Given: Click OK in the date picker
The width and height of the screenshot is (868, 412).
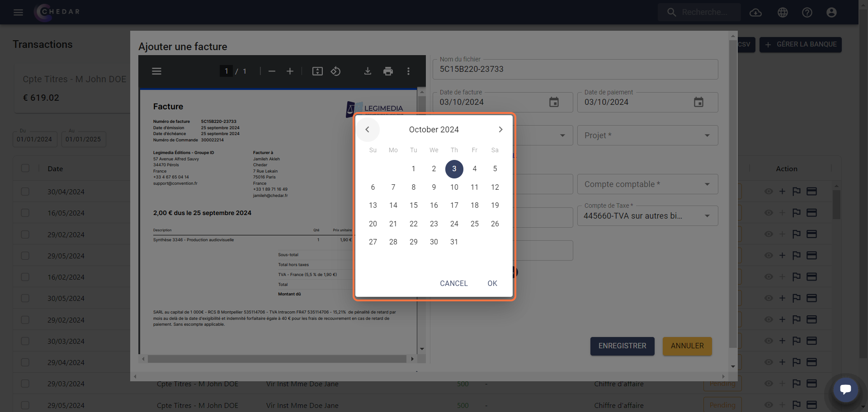Looking at the screenshot, I should coord(492,283).
